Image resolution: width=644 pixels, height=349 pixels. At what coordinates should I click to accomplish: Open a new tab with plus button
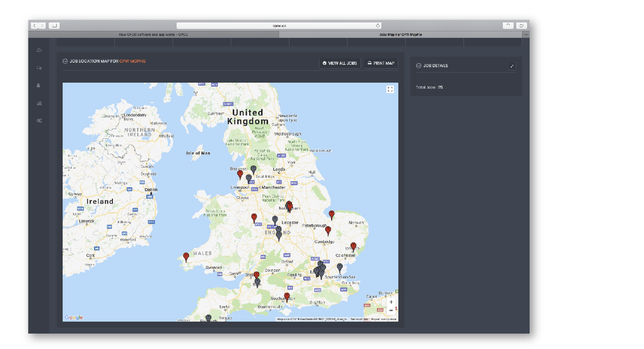pyautogui.click(x=526, y=35)
